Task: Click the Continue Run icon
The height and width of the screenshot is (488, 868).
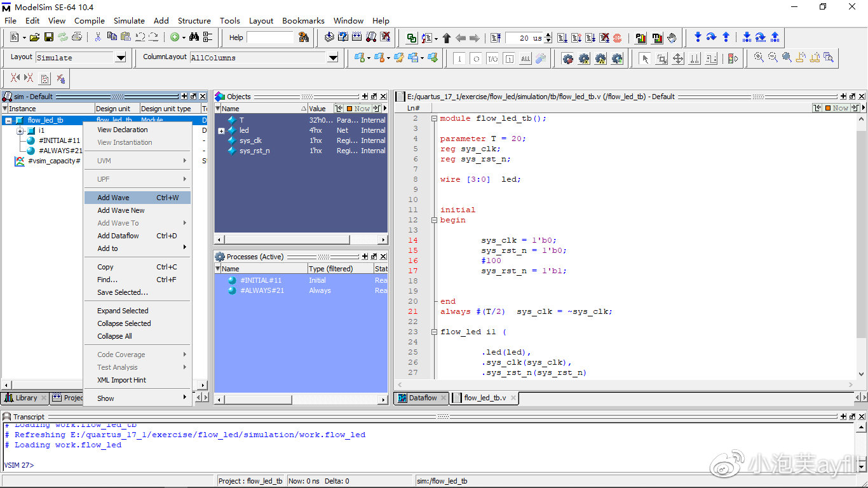Action: [x=577, y=38]
